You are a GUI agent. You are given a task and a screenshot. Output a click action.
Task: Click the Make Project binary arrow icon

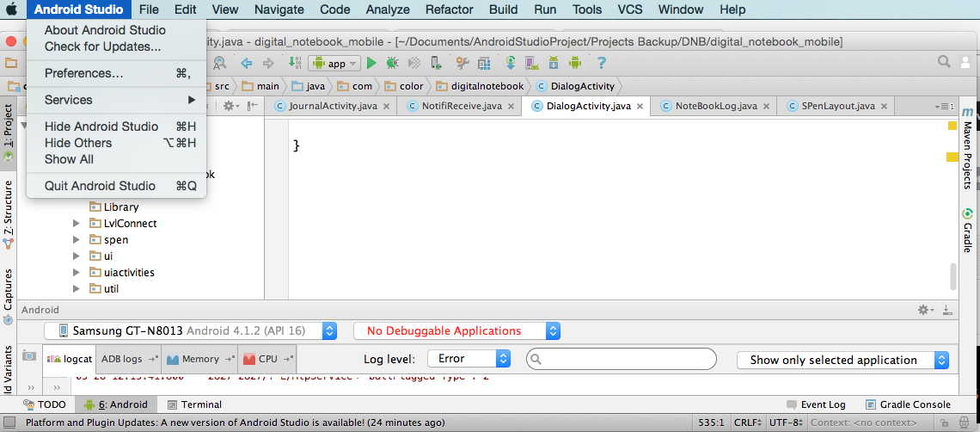click(295, 63)
